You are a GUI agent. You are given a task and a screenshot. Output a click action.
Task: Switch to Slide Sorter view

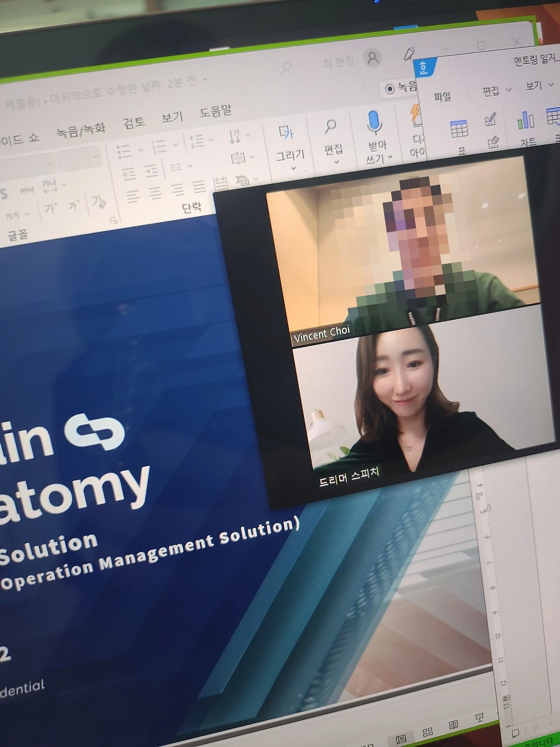coord(427,732)
